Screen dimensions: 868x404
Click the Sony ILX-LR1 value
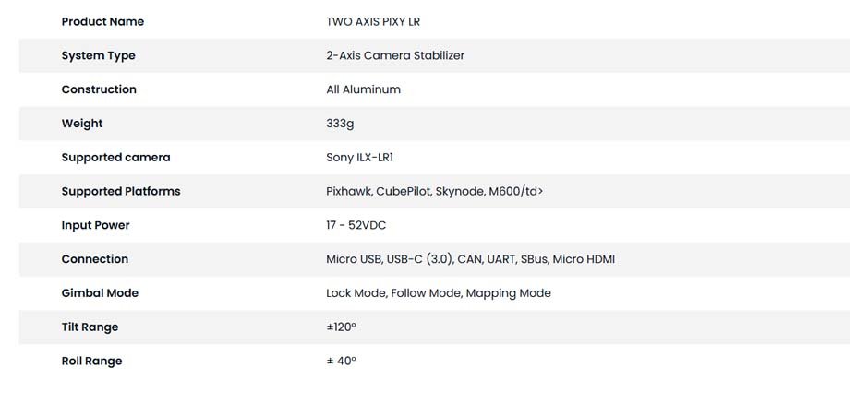coord(359,158)
